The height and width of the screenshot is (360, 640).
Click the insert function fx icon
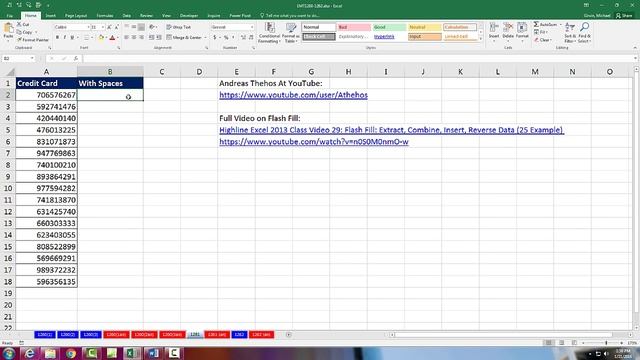point(76,58)
